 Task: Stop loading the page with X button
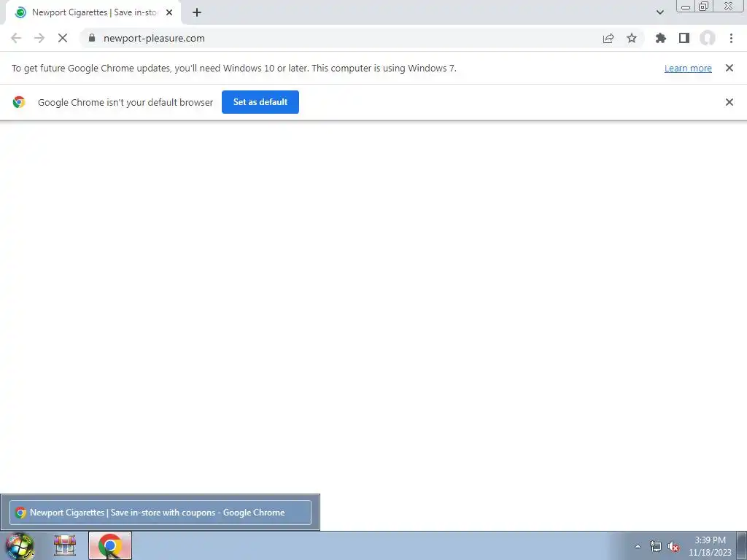[63, 38]
